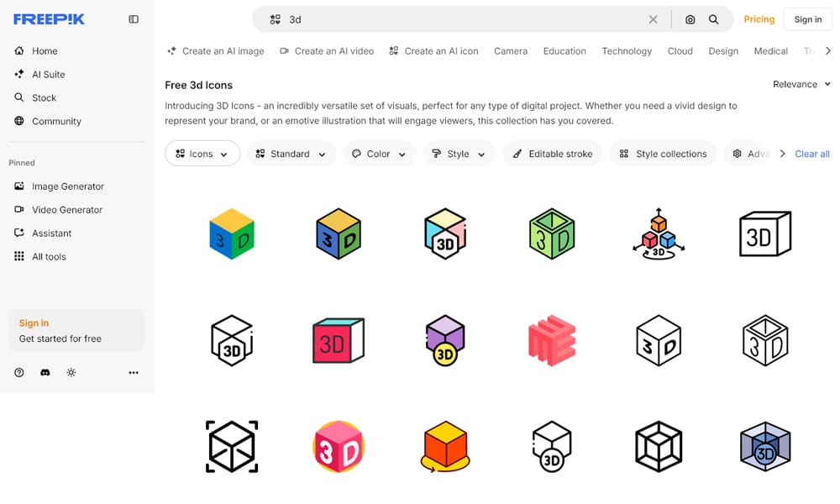
Task: Enable the Style collections filter
Action: (663, 154)
